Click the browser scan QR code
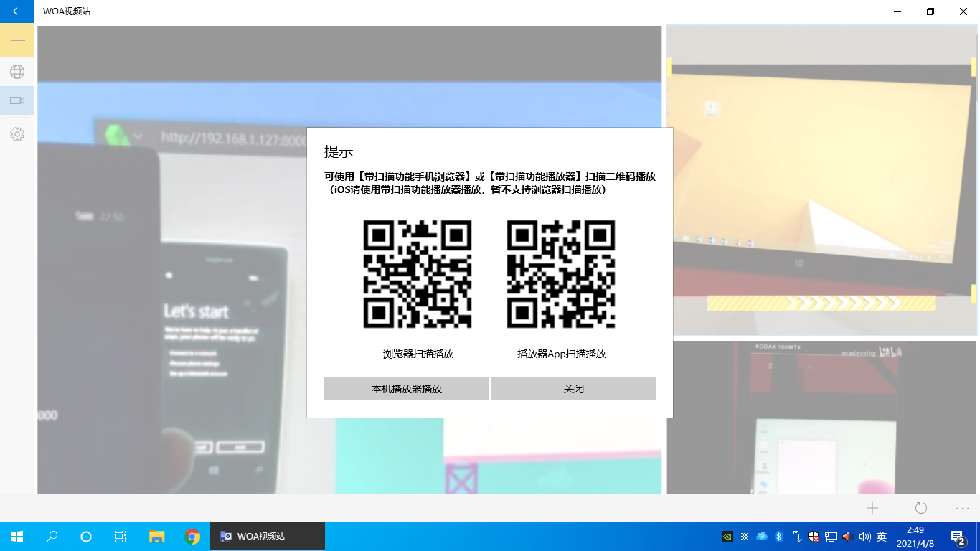 click(418, 274)
